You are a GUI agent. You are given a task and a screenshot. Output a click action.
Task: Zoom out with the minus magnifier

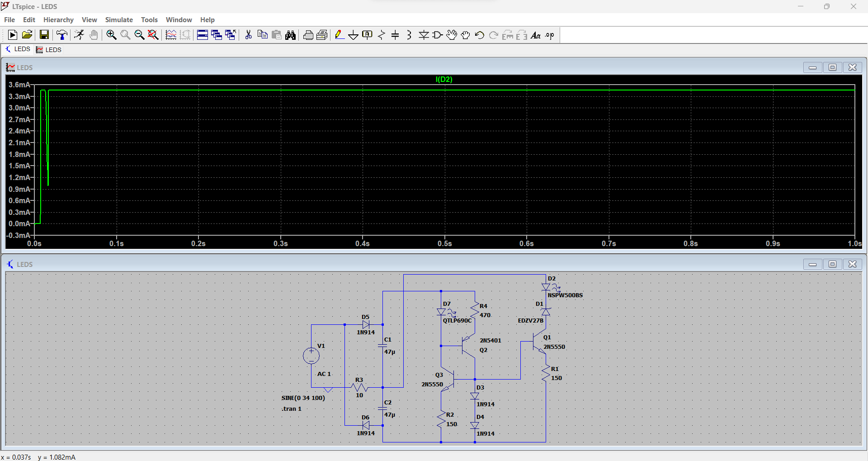[139, 35]
